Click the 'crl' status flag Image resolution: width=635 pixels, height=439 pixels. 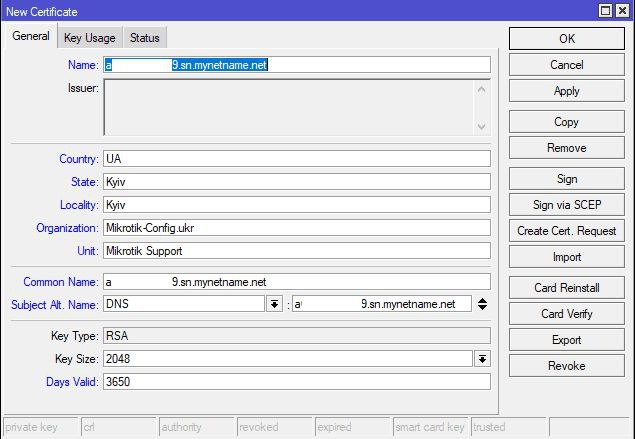tap(119, 427)
